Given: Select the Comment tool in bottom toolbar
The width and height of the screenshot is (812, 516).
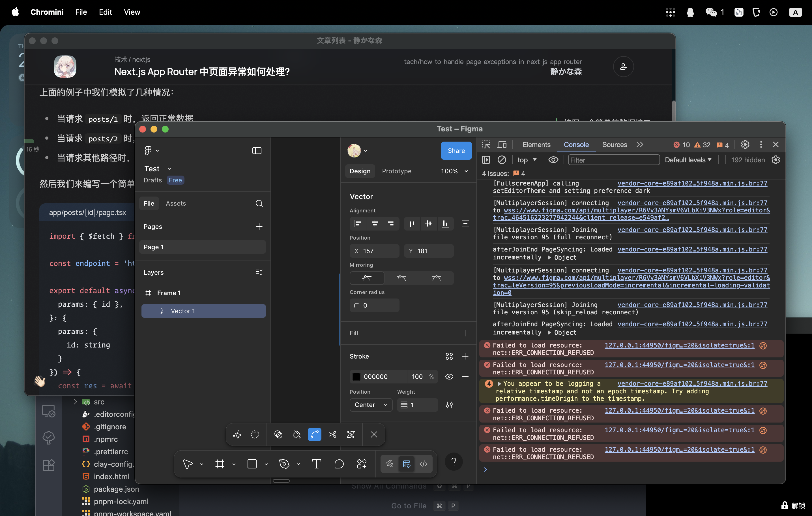Looking at the screenshot, I should pyautogui.click(x=339, y=464).
